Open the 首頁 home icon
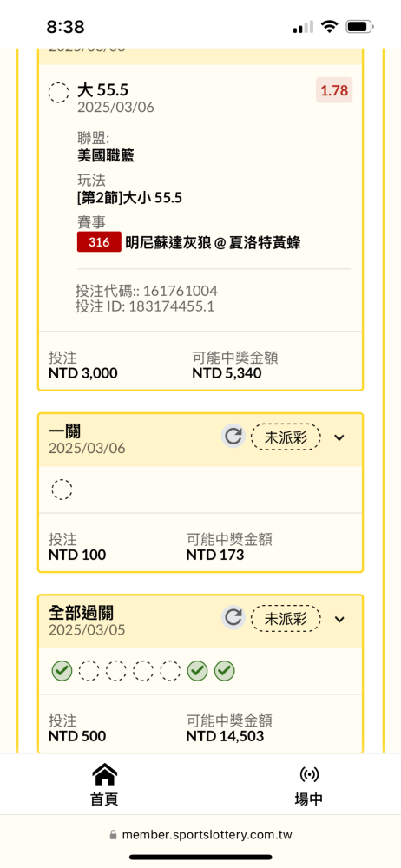The image size is (401, 868). point(104,774)
